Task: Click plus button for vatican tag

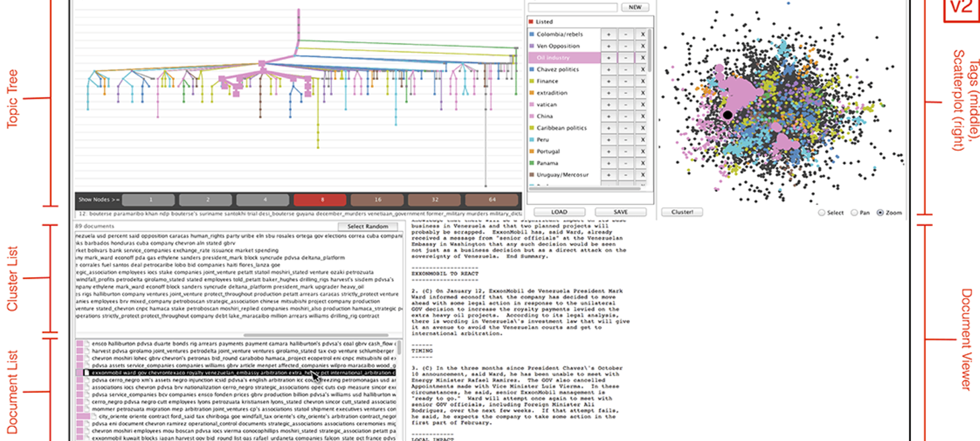Action: (x=608, y=105)
